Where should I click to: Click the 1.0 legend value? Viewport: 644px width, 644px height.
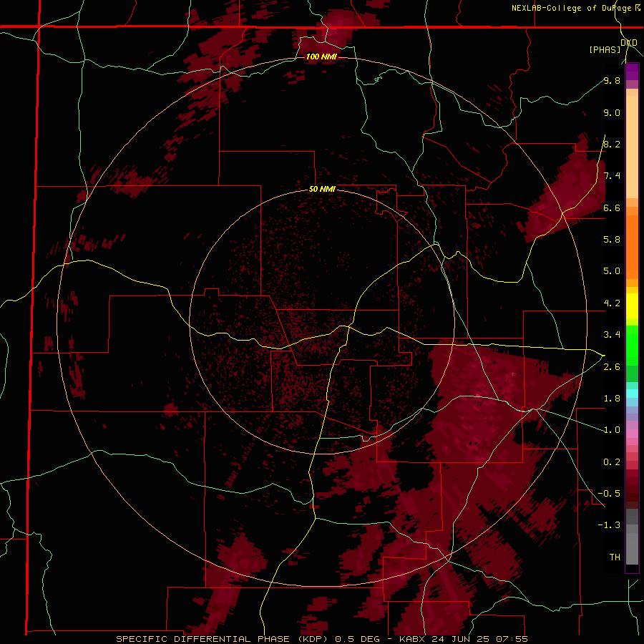tap(612, 430)
